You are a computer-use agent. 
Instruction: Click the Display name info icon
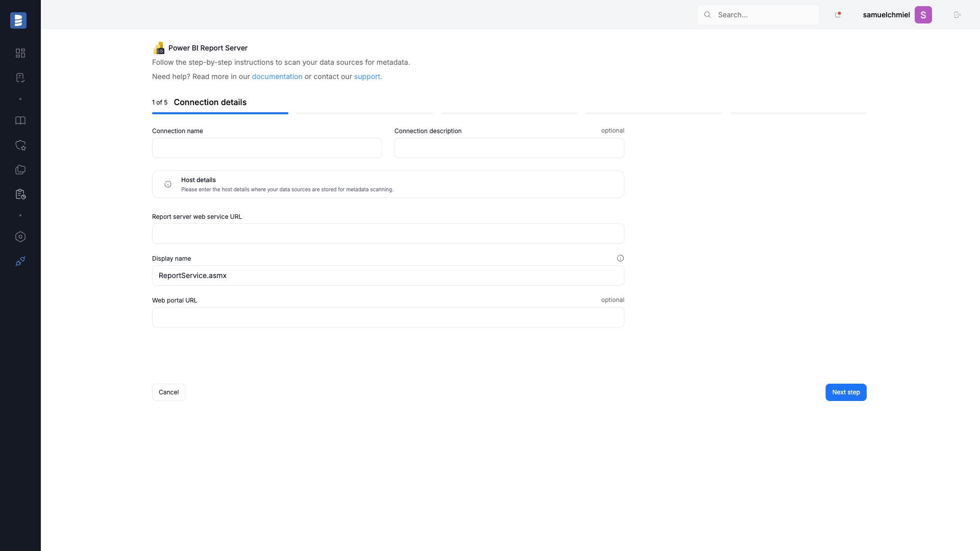[x=620, y=258]
